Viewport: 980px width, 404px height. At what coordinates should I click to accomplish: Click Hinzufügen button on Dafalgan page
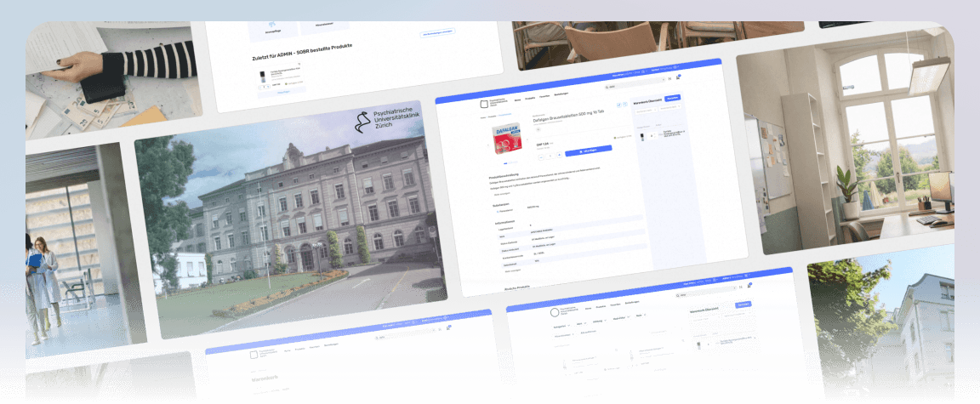(589, 151)
